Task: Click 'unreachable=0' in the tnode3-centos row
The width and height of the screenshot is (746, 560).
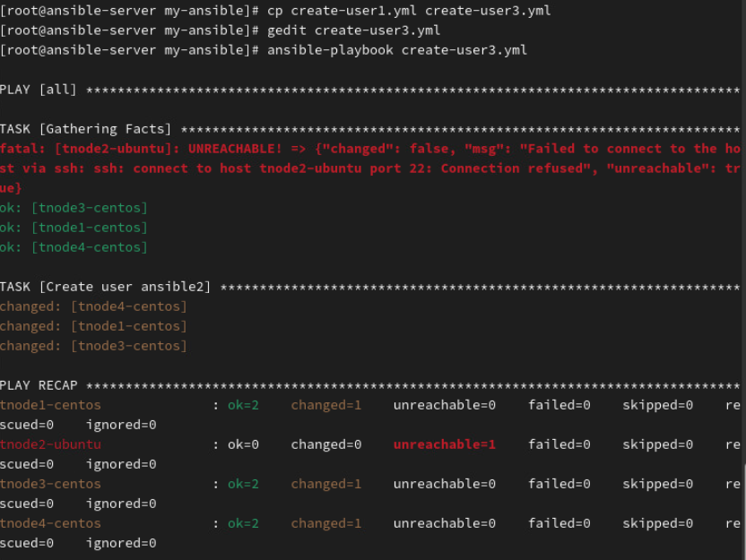Action: 445,484
